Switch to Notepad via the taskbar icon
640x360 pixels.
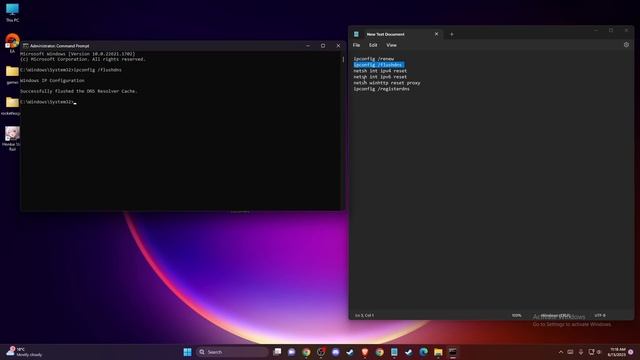394,352
